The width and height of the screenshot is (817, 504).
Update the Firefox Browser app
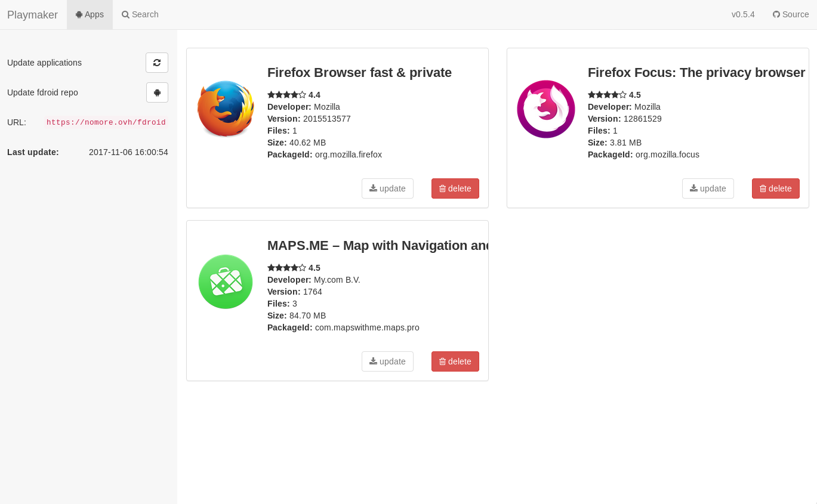point(387,188)
